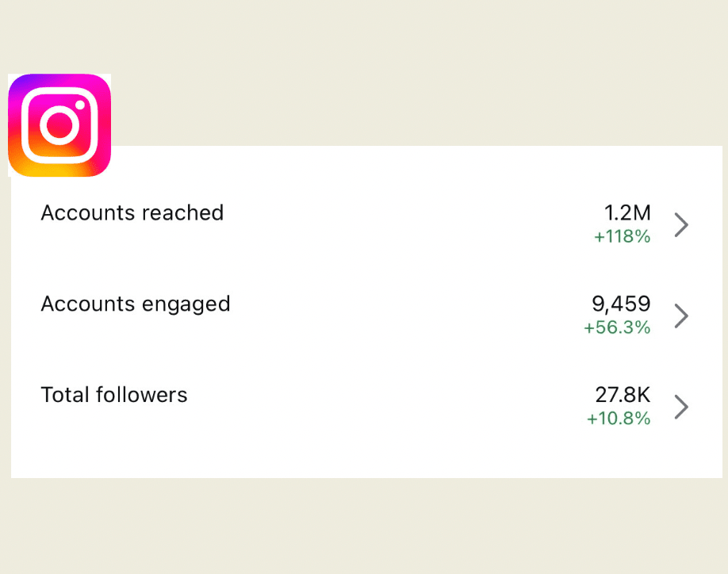Click the +56.3% growth percentage
This screenshot has height=574, width=728.
pyautogui.click(x=617, y=327)
